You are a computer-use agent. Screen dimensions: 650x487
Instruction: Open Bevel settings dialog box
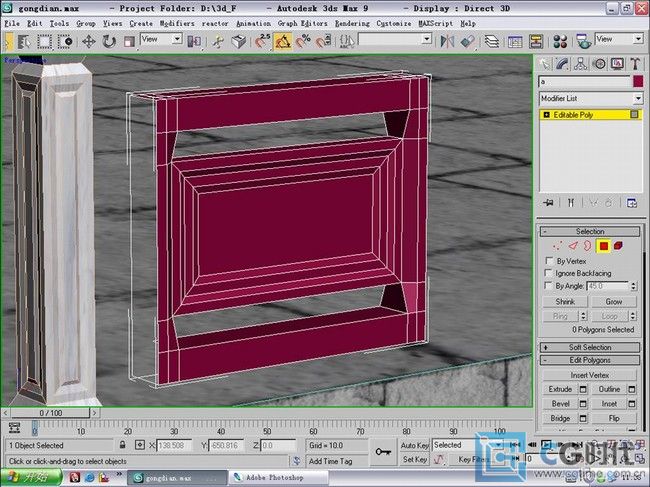click(x=583, y=404)
